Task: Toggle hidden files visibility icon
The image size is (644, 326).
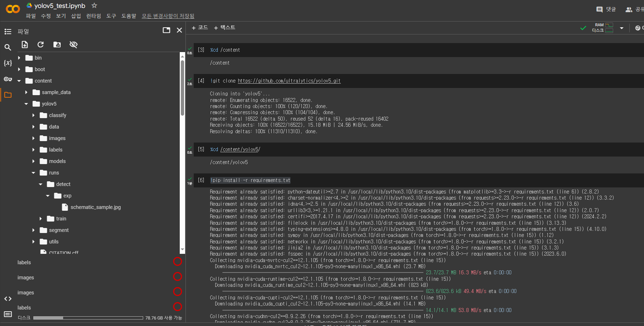Action: [74, 45]
